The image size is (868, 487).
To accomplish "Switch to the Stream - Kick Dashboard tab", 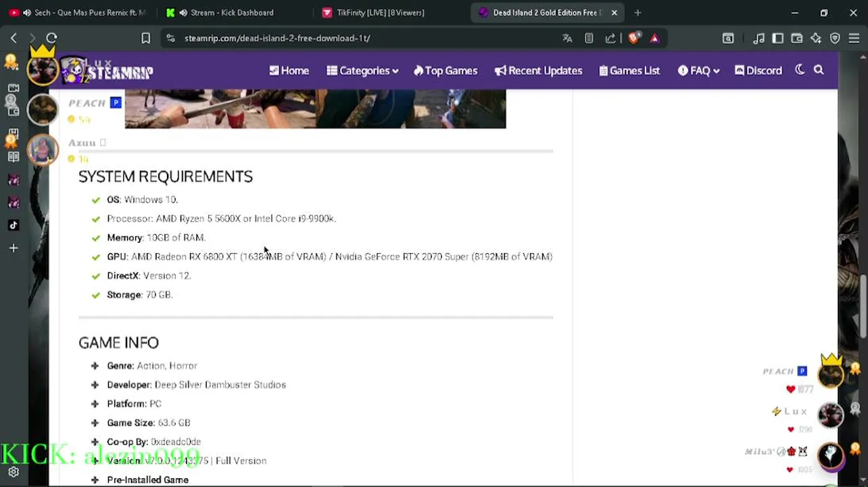I will pyautogui.click(x=233, y=12).
